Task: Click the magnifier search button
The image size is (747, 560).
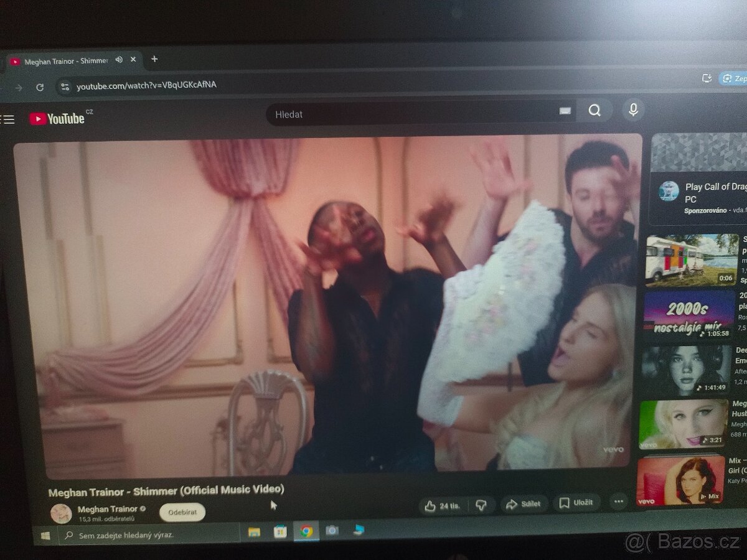Action: pyautogui.click(x=594, y=111)
